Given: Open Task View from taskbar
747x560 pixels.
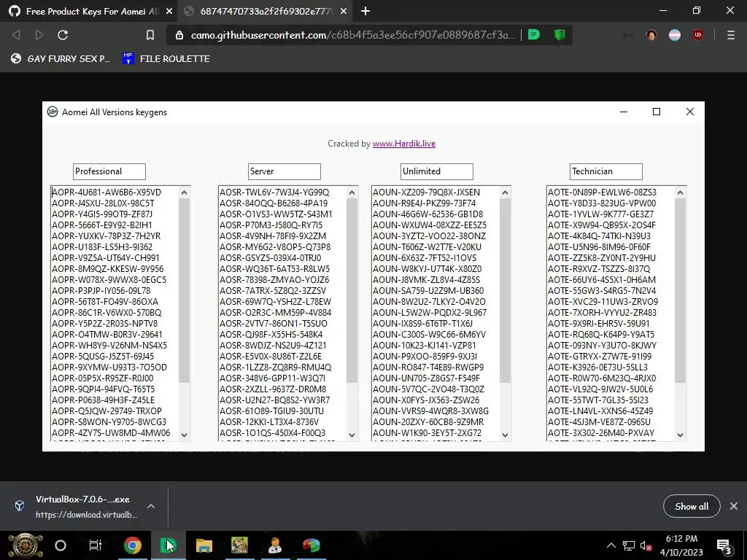Looking at the screenshot, I should [96, 545].
